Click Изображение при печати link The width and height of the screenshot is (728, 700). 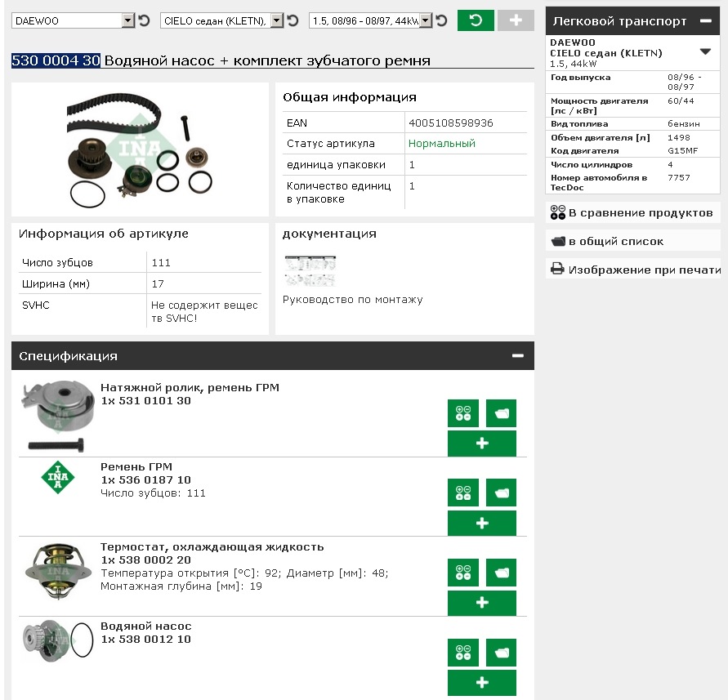point(644,270)
